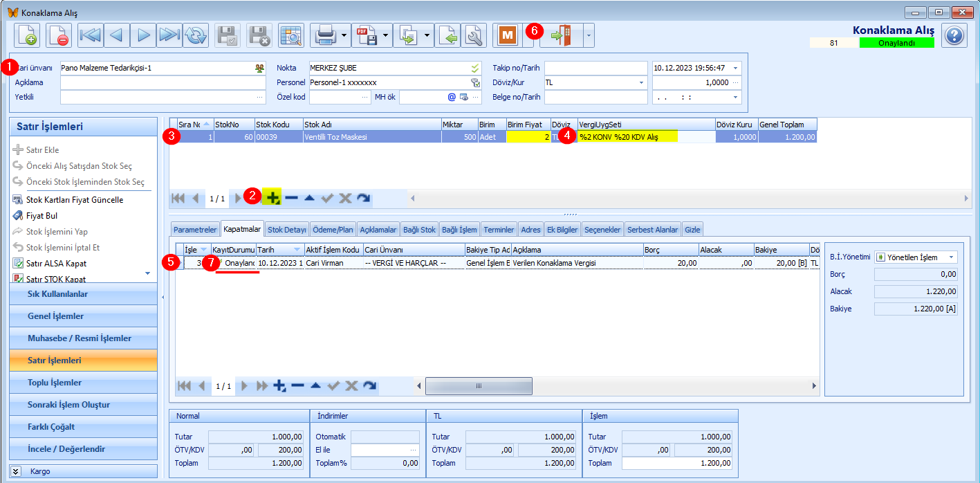The width and height of the screenshot is (980, 483).
Task: Switch to the Serbest Alanlar tab
Action: click(x=653, y=230)
